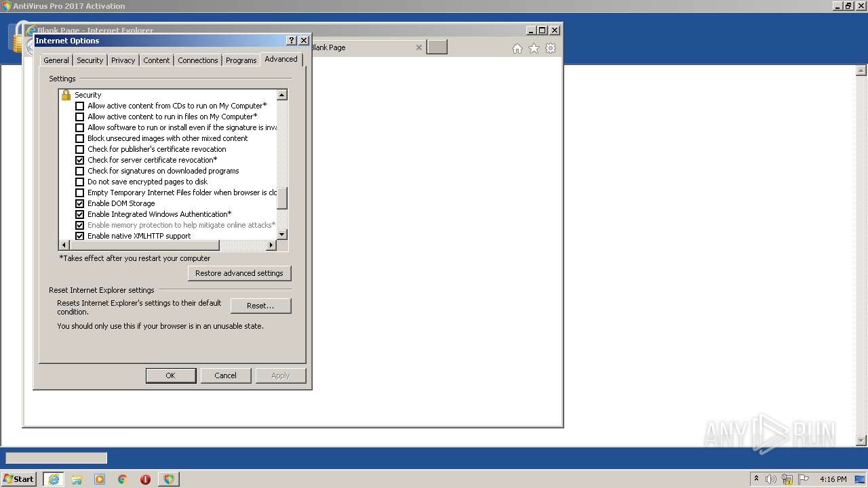Enable active content from CDs checkbox

click(79, 106)
